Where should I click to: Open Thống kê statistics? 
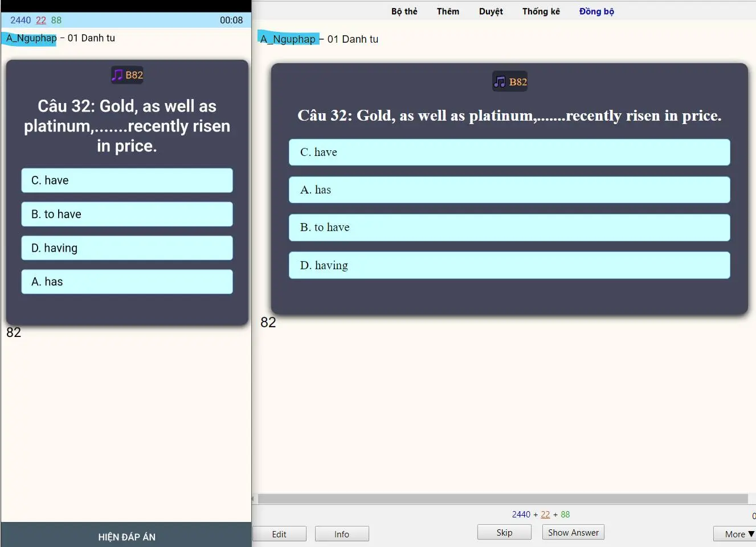pos(541,11)
